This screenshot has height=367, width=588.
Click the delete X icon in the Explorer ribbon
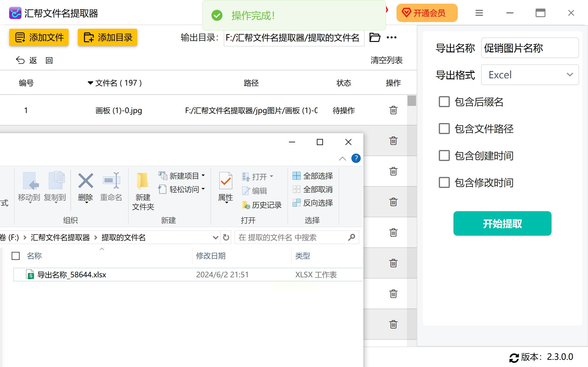[85, 181]
